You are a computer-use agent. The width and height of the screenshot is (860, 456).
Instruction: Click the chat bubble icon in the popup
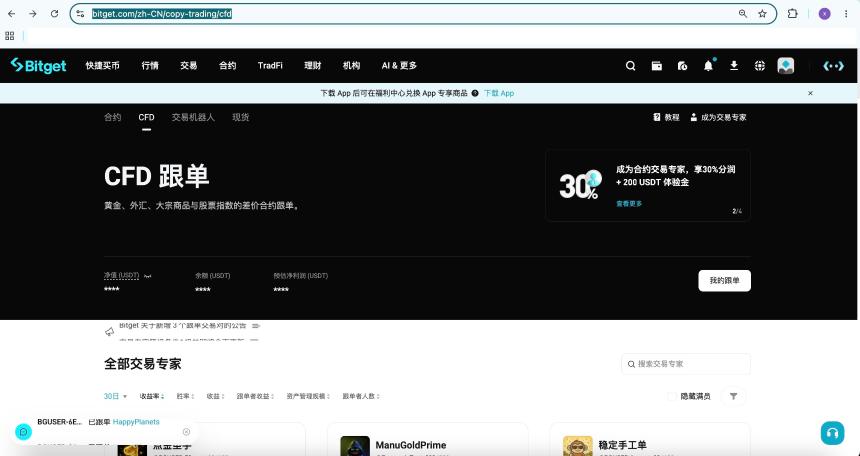[x=24, y=432]
